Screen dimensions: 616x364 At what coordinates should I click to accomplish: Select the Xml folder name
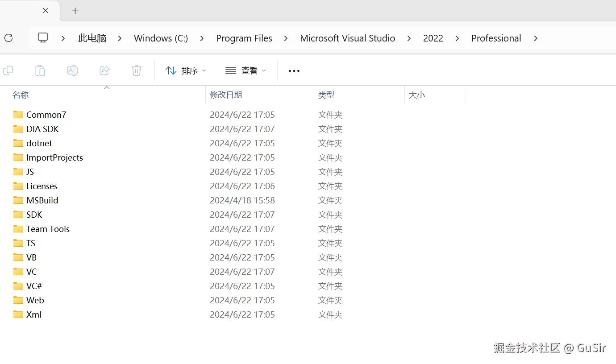(34, 314)
